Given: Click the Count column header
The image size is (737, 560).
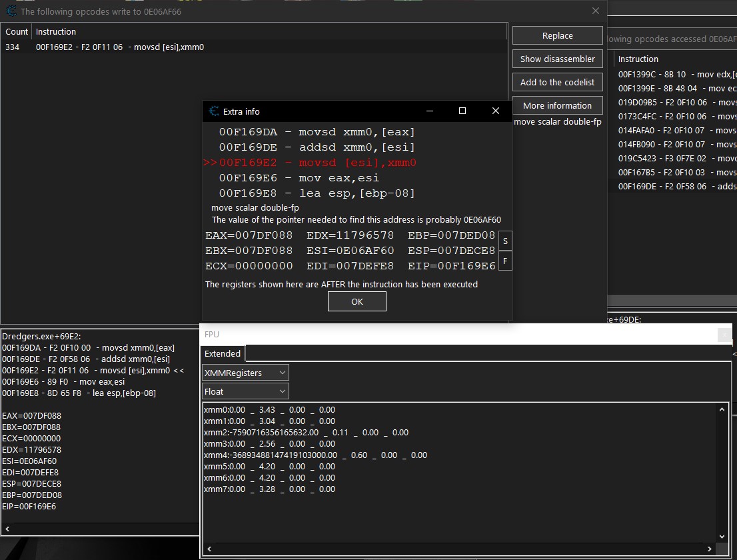Looking at the screenshot, I should (17, 31).
